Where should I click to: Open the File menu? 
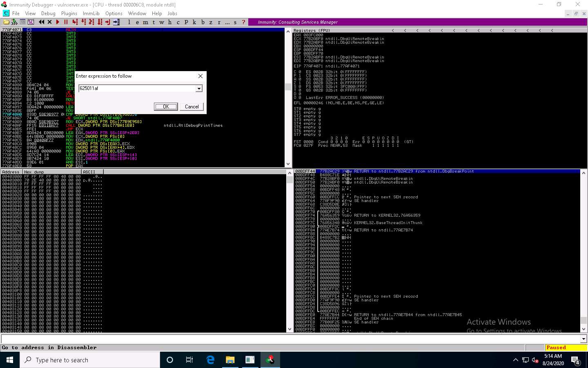tap(16, 13)
